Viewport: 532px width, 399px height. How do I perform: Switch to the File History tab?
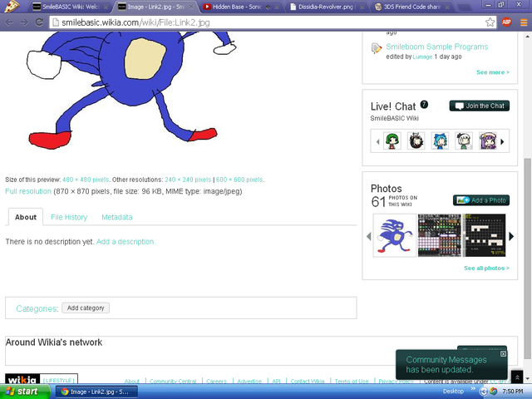point(69,217)
